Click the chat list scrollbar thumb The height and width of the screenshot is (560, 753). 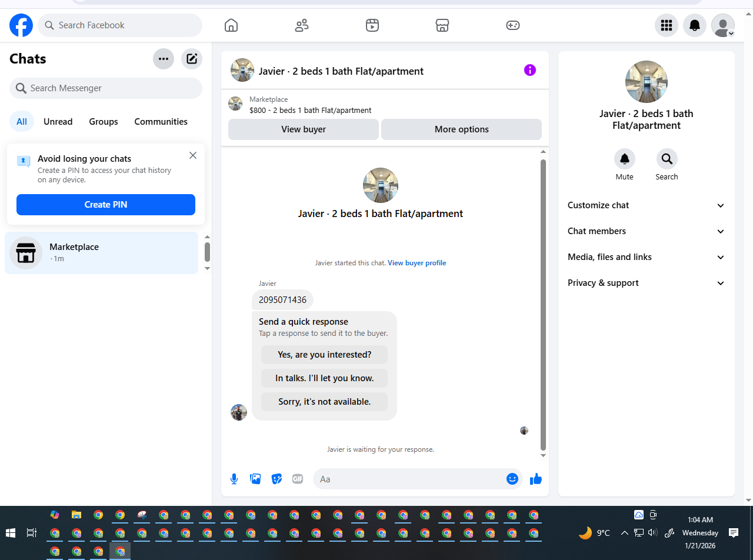pos(207,252)
